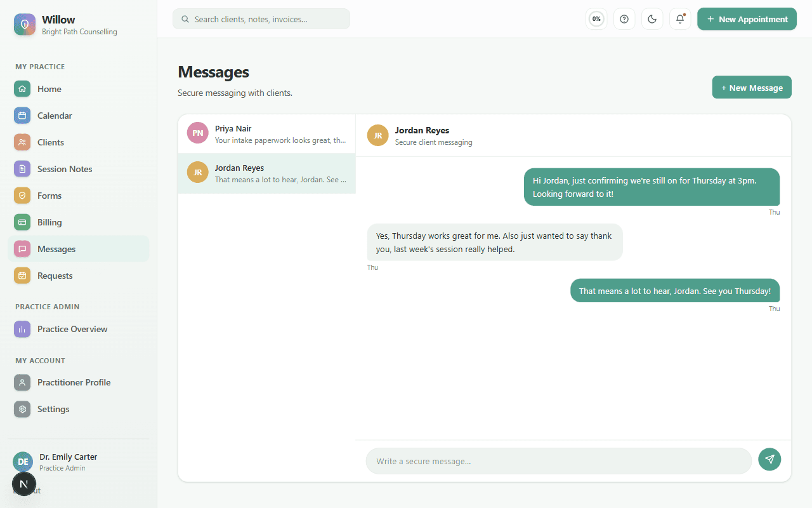Click Dr. Emily Carter's DE avatar
The image size is (812, 508).
pos(23,462)
